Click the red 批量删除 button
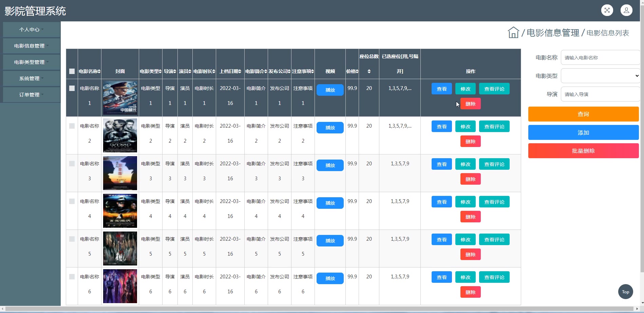This screenshot has width=644, height=313. [583, 151]
